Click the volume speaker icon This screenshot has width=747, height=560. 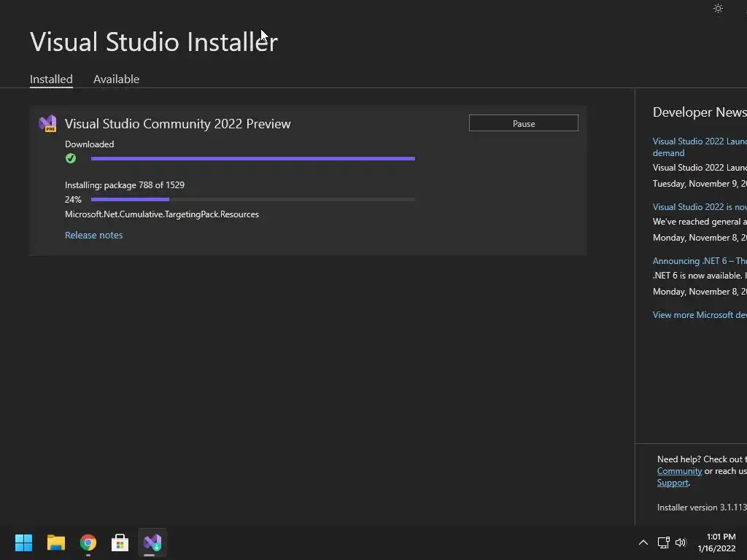click(681, 542)
